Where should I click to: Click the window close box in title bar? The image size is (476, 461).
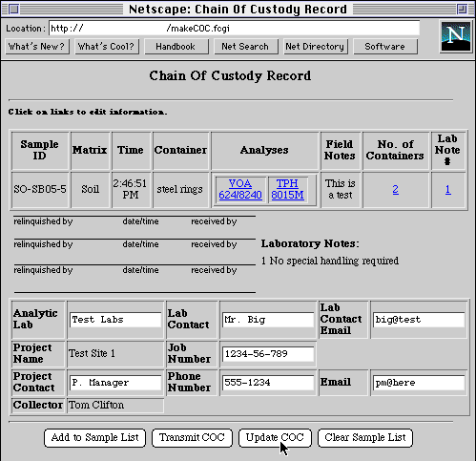tap(13, 10)
